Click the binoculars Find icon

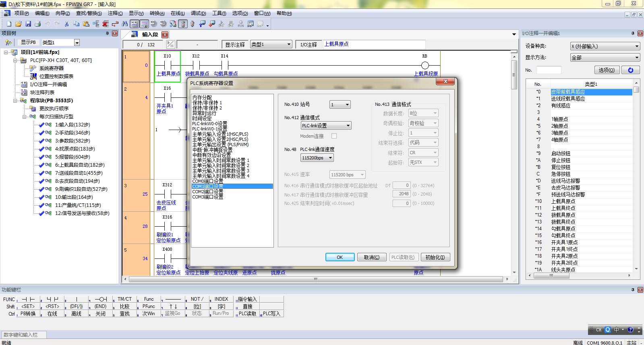125,24
